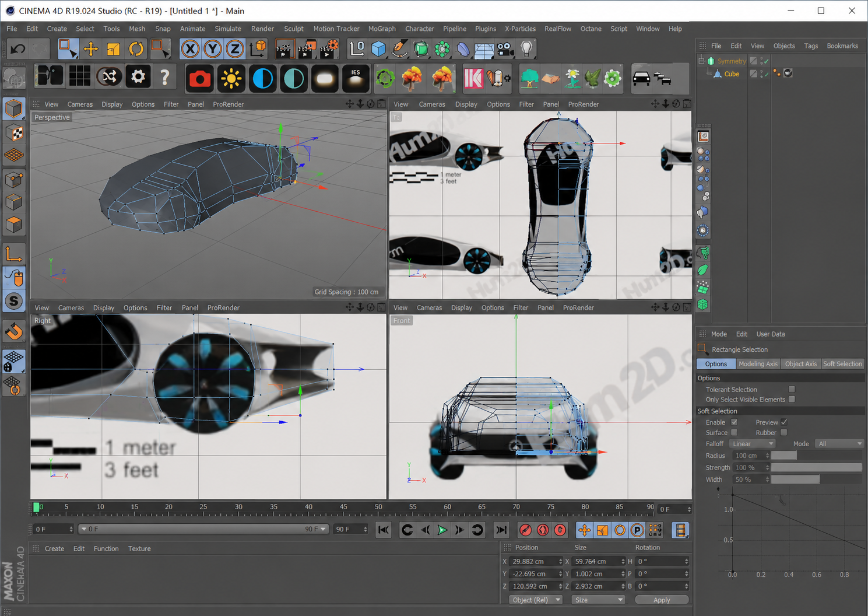This screenshot has height=616, width=868.
Task: Add a sun light icon
Action: [x=231, y=78]
